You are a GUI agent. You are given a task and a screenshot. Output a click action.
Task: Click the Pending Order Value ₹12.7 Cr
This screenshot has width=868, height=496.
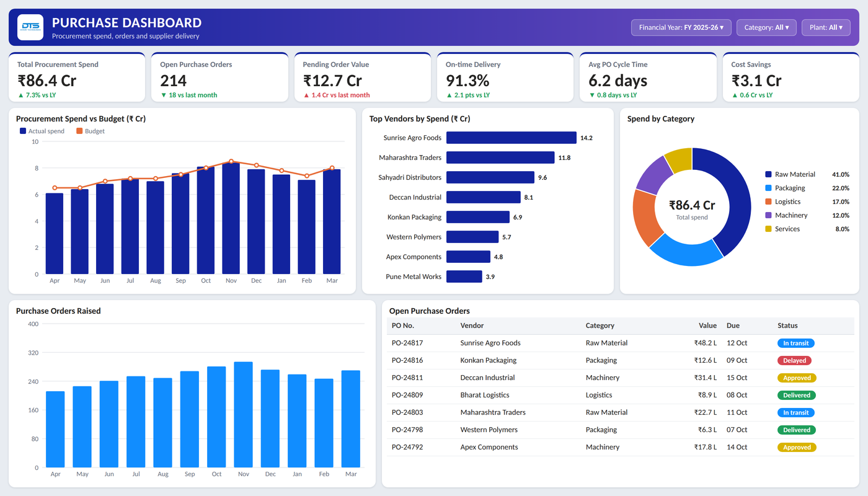[332, 81]
